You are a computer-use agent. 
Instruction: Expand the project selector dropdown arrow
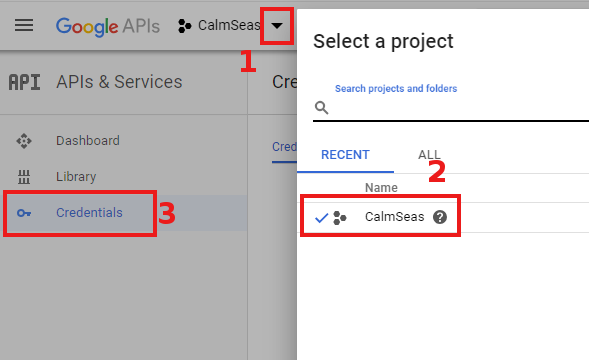[277, 26]
